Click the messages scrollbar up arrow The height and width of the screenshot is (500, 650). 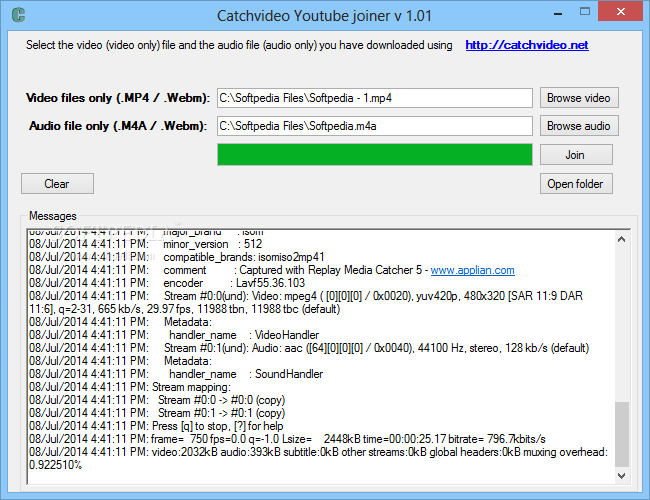(x=621, y=239)
